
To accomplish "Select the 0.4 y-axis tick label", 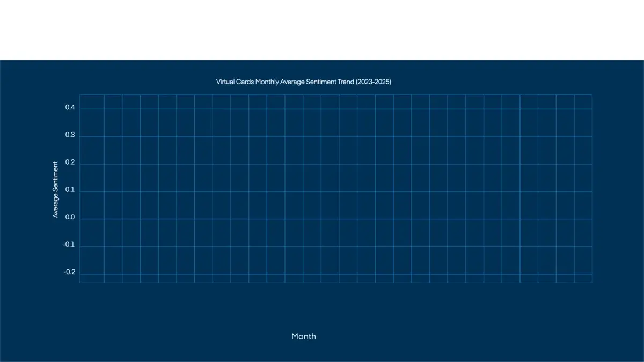I will click(70, 108).
